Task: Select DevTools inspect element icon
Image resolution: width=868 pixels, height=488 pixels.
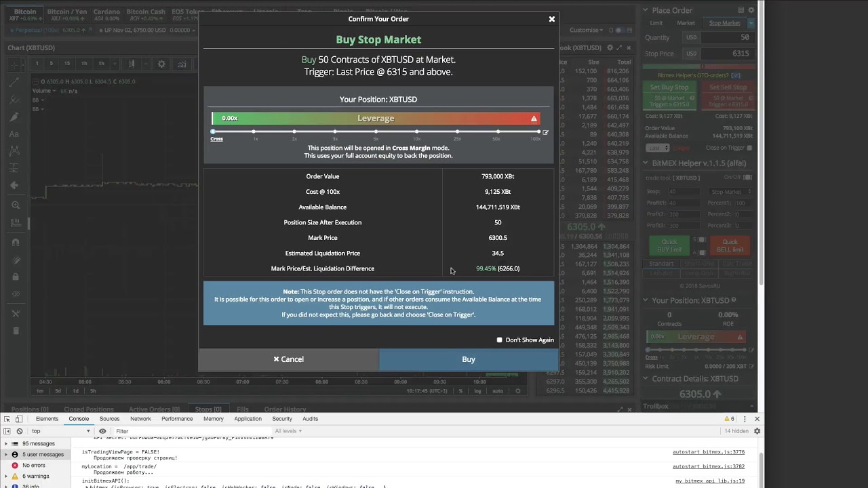Action: point(7,419)
